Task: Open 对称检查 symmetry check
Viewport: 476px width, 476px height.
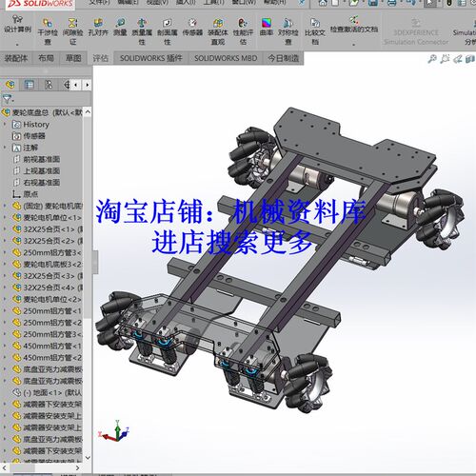Action: tap(288, 31)
